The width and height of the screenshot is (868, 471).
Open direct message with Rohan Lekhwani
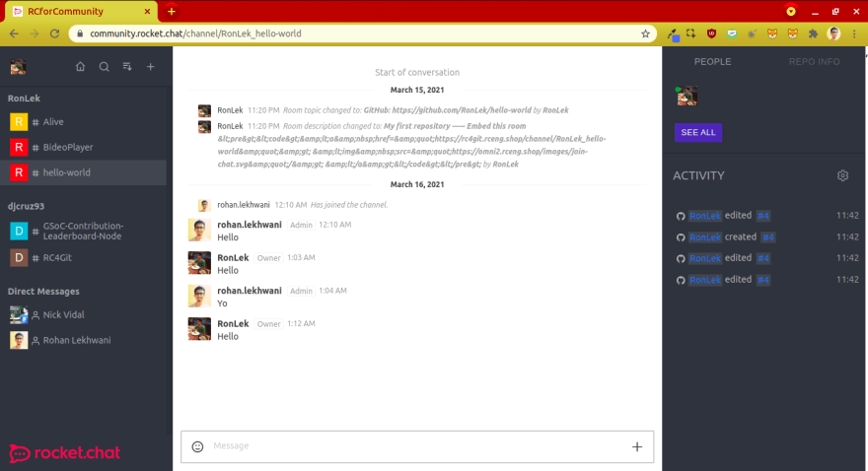(83, 340)
